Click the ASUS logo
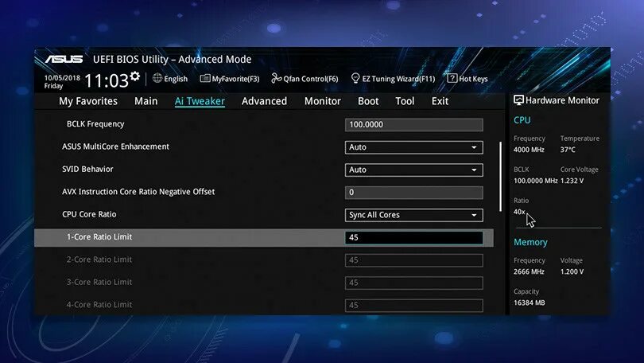The width and height of the screenshot is (644, 363). pos(64,59)
